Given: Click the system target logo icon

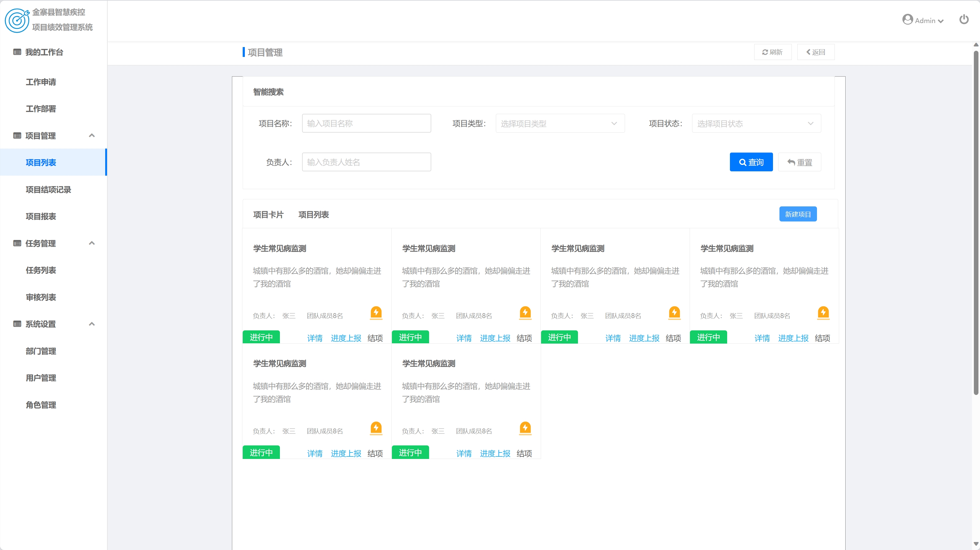Looking at the screenshot, I should pos(17,20).
